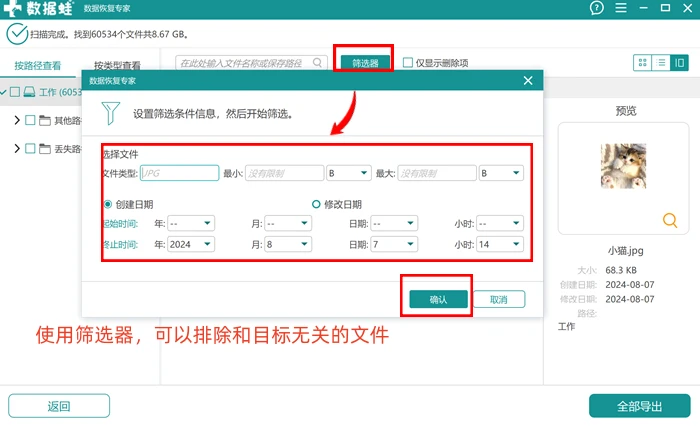Image resolution: width=700 pixels, height=426 pixels.
Task: Expand the 丢失路径 folder tree arrow
Action: 17,148
